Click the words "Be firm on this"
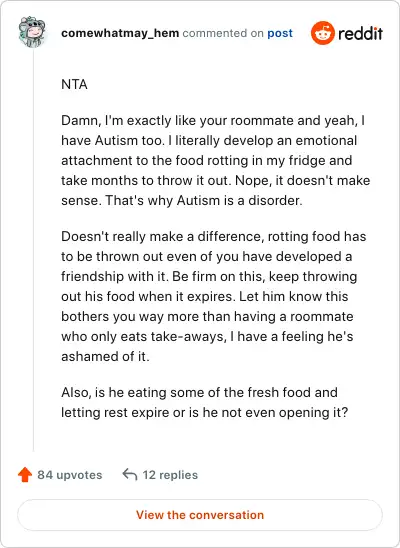400x548 pixels. (x=217, y=276)
